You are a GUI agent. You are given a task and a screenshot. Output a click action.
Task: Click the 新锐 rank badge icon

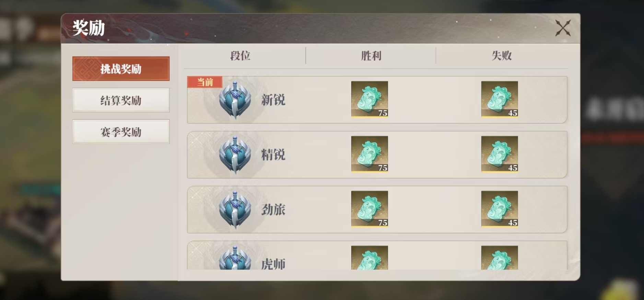(x=235, y=100)
